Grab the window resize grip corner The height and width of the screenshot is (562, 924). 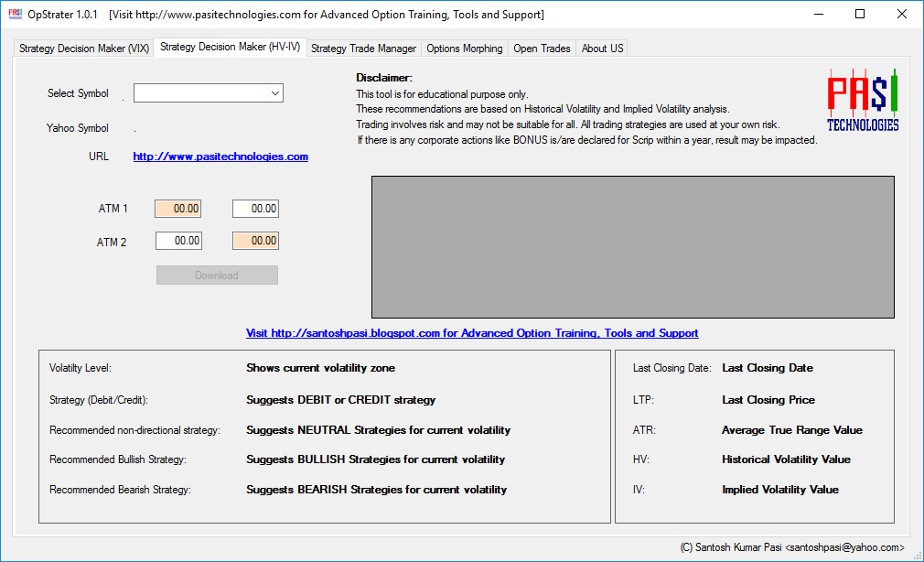click(918, 556)
